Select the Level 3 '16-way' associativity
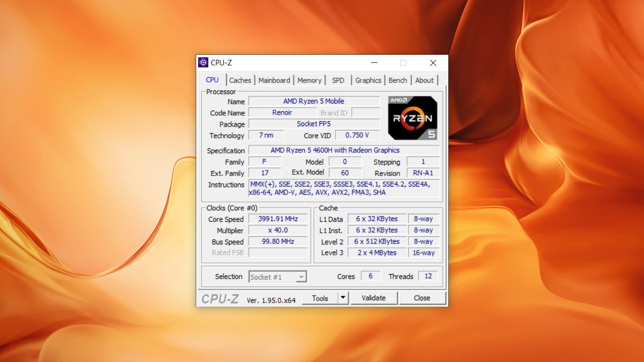 pos(424,253)
